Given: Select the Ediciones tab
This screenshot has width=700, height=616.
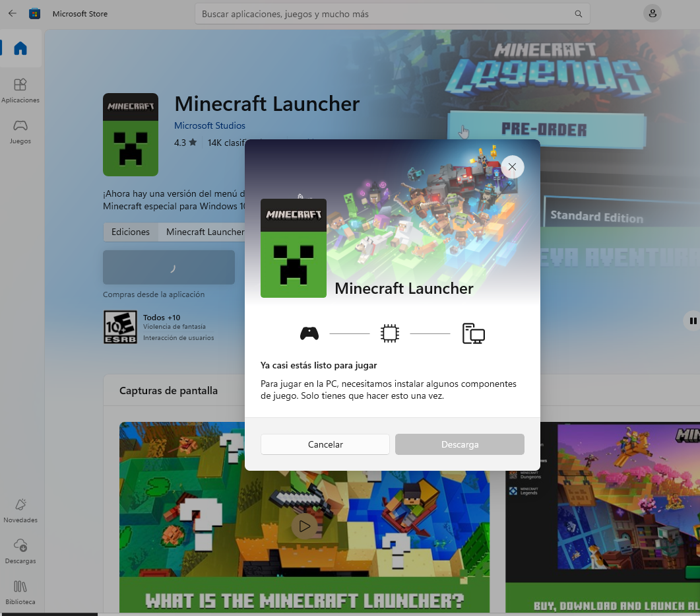Looking at the screenshot, I should (131, 232).
